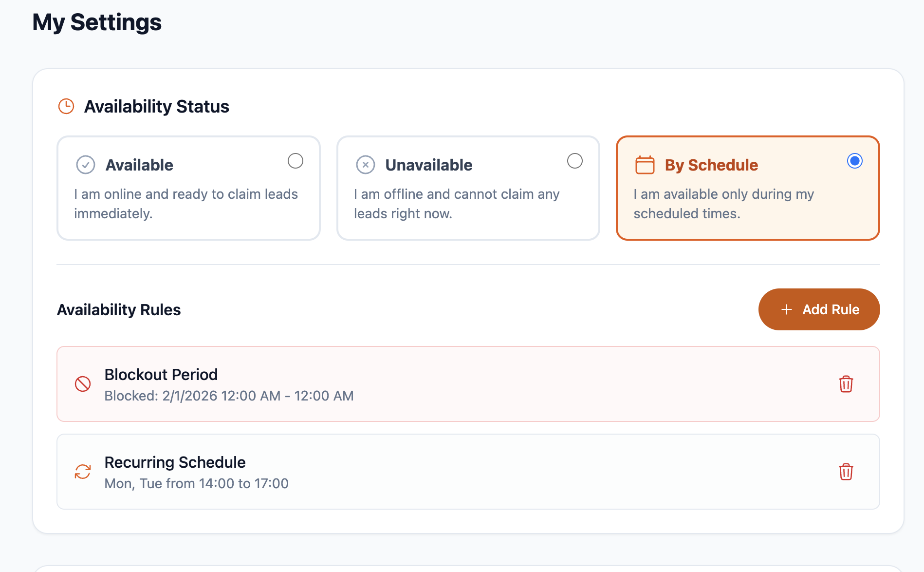Select the Available status radio button
This screenshot has width=924, height=572.
coord(296,161)
